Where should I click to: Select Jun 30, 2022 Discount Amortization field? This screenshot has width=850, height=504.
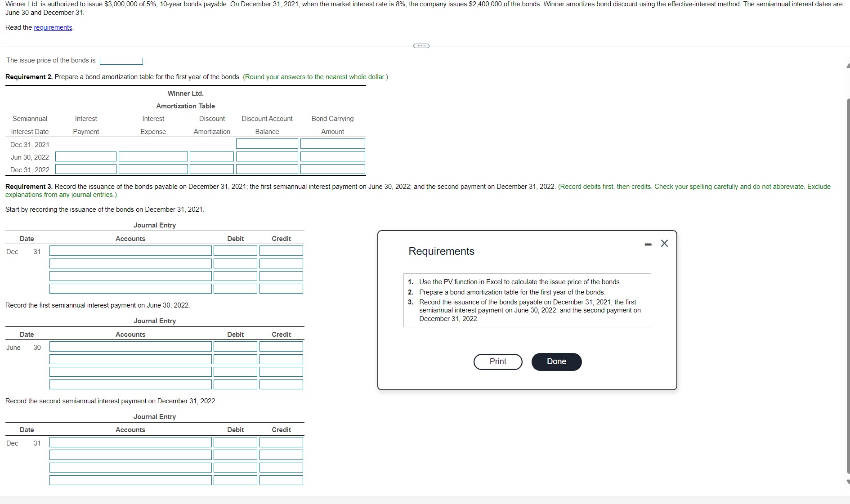(x=212, y=156)
